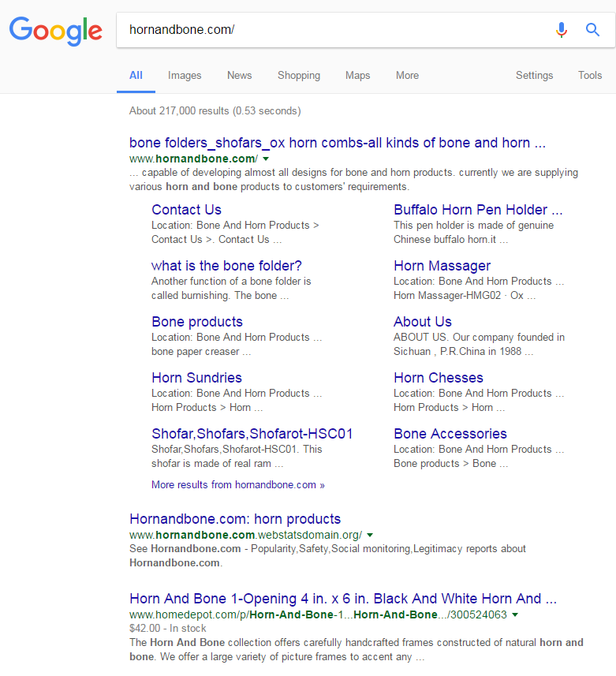
Task: Click the Google logo
Action: (x=56, y=30)
